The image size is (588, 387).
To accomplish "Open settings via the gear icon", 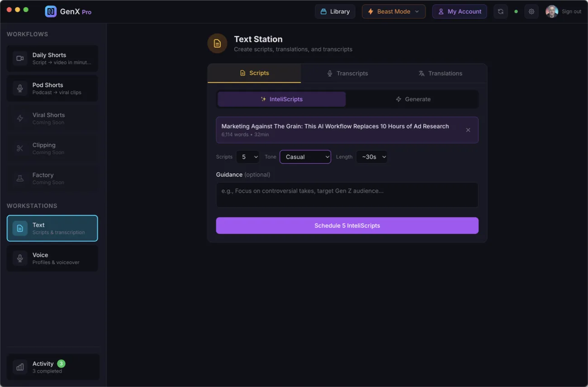I will click(x=531, y=12).
